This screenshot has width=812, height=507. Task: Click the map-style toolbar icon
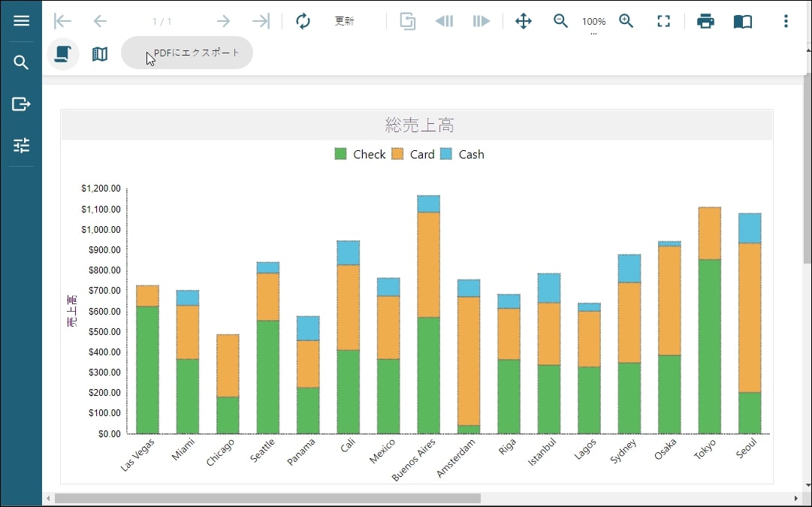point(100,53)
